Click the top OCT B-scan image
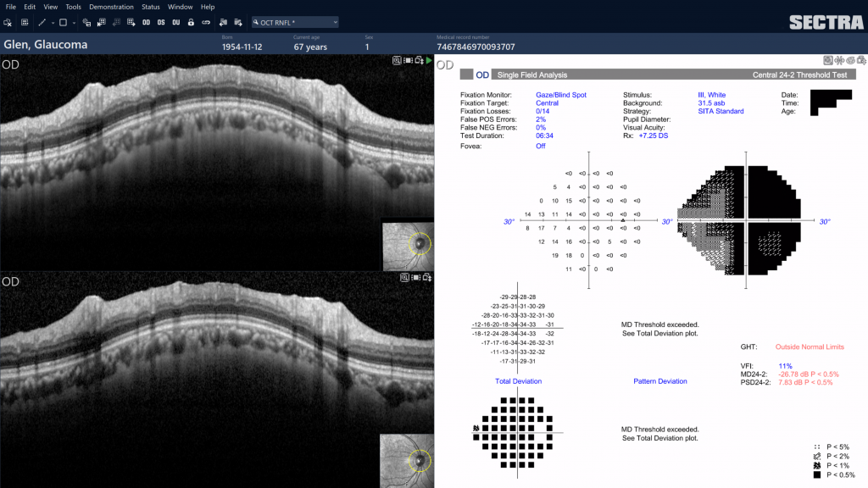 click(217, 163)
